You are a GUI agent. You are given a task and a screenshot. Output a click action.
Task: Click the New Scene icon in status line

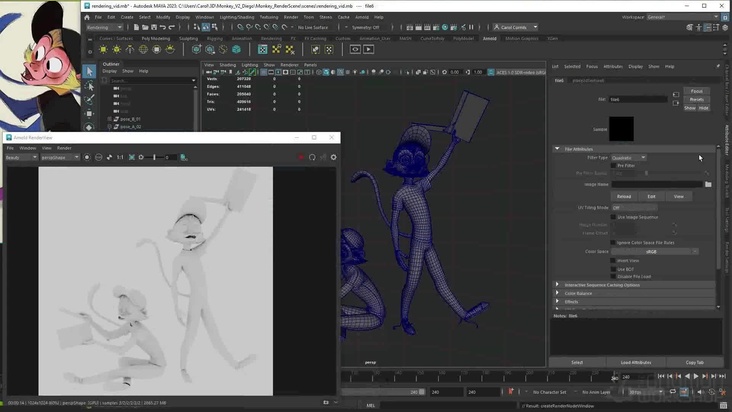[x=136, y=28]
